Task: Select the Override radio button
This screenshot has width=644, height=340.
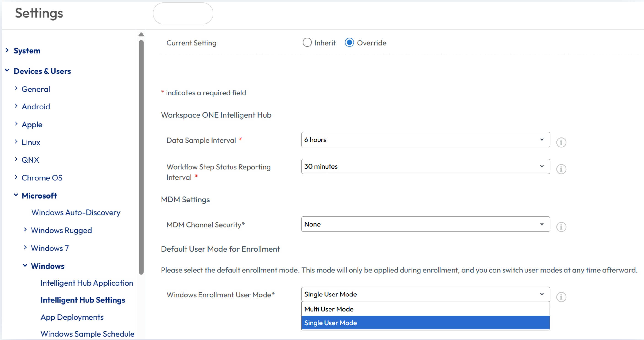Action: (349, 43)
